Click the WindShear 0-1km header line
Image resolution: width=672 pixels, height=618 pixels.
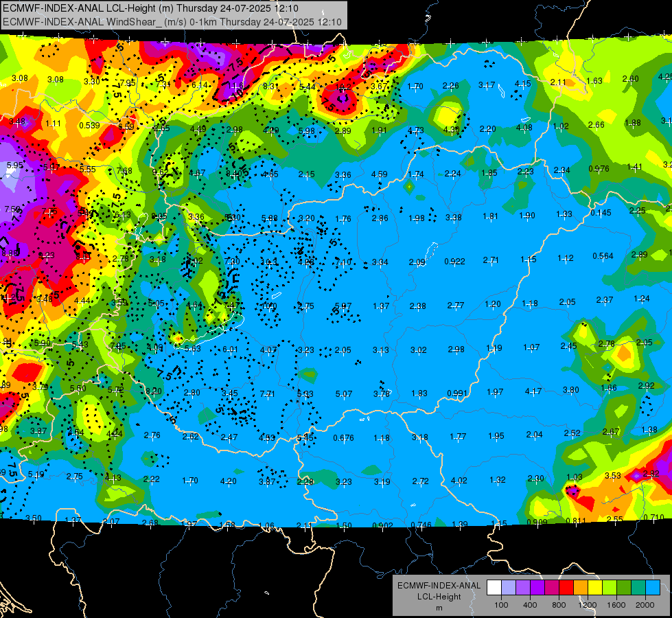[172, 22]
